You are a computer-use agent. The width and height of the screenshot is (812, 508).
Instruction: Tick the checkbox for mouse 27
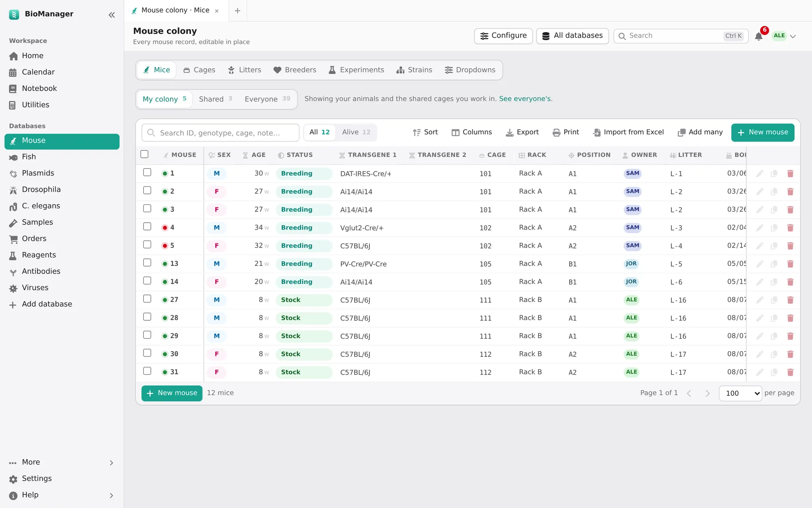pyautogui.click(x=147, y=299)
